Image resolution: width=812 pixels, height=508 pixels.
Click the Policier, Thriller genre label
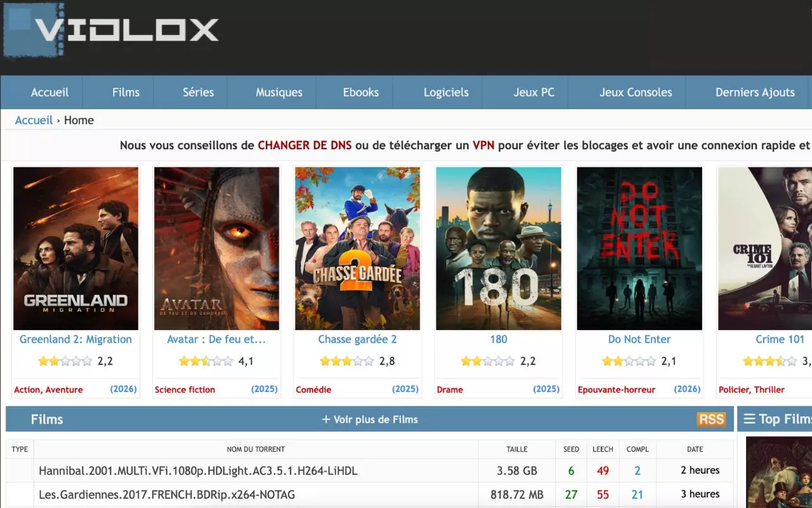point(751,390)
